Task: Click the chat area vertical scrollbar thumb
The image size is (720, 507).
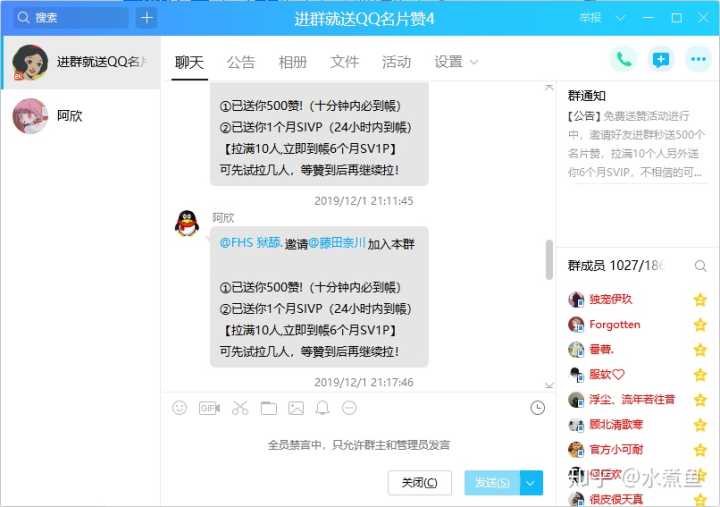Action: coord(549,259)
